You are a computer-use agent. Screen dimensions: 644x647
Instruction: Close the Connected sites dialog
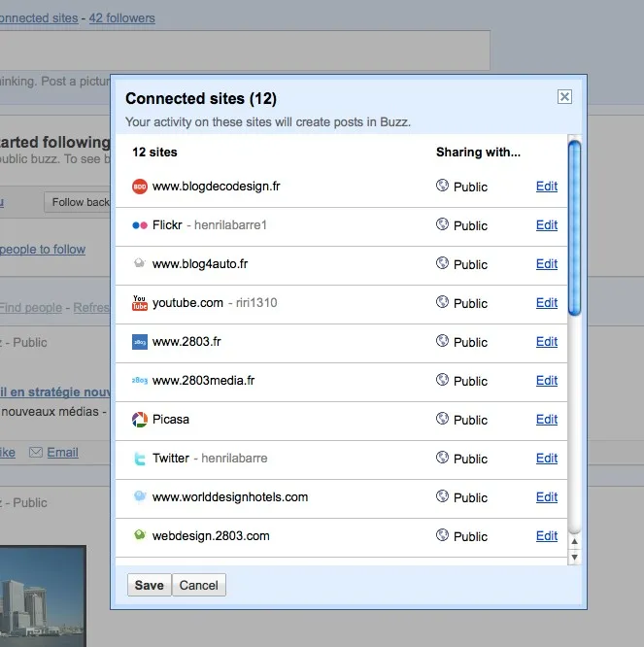pyautogui.click(x=564, y=97)
